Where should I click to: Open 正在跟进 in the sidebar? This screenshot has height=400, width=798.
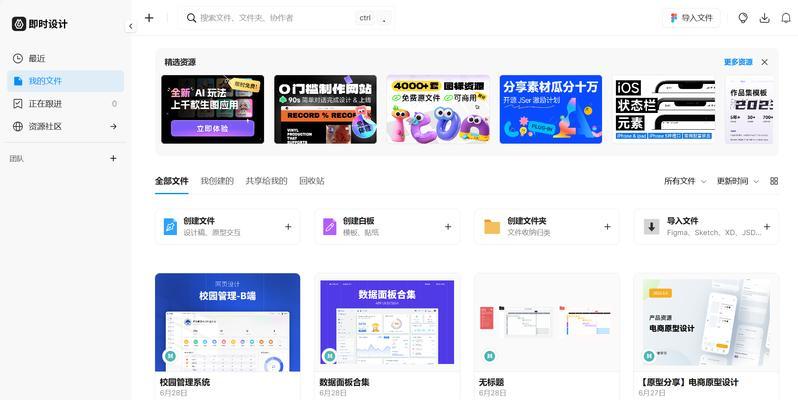[x=66, y=104]
